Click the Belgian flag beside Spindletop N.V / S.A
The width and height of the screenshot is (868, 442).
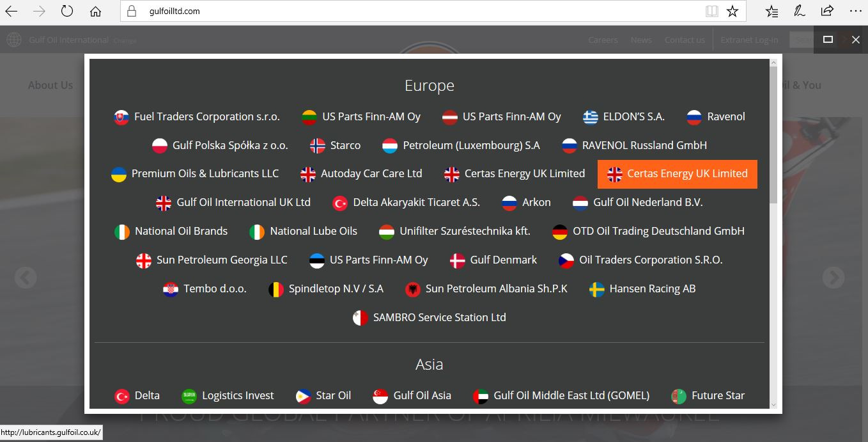click(276, 289)
